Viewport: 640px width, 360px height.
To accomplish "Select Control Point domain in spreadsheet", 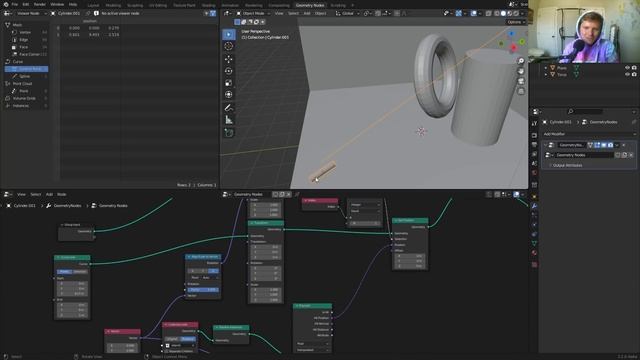I will (x=27, y=69).
